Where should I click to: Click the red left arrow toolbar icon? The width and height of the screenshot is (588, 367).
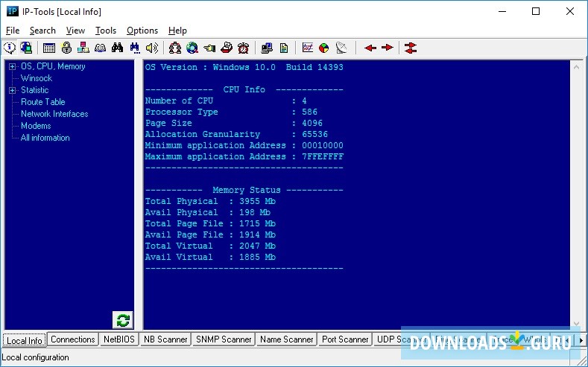(x=370, y=48)
